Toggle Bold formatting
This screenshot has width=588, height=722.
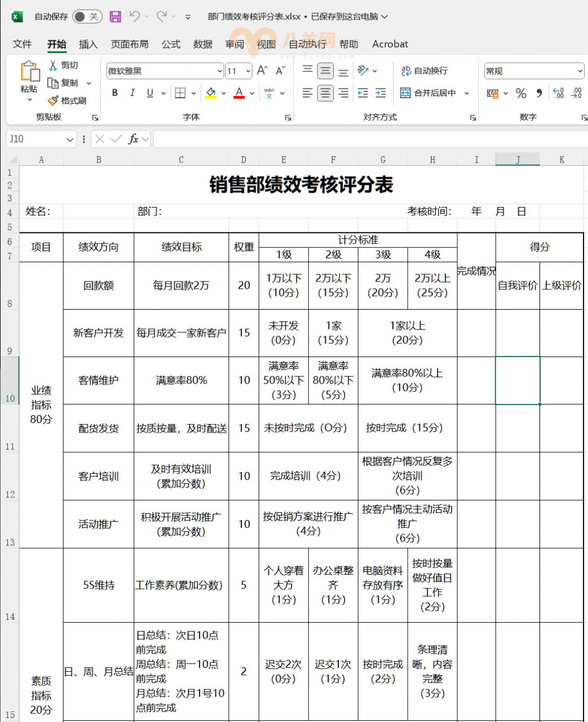coord(115,93)
